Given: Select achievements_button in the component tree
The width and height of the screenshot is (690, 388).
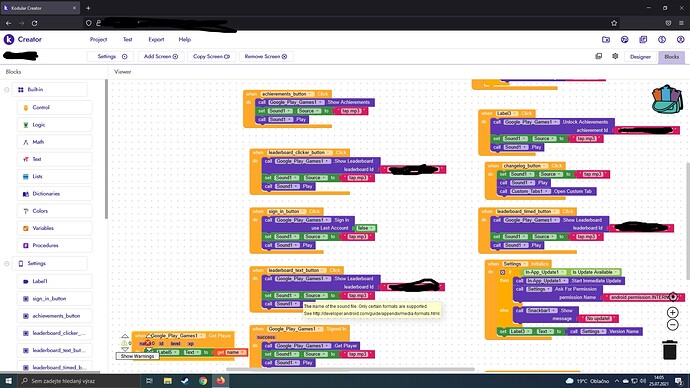Looking at the screenshot, I should (x=55, y=316).
